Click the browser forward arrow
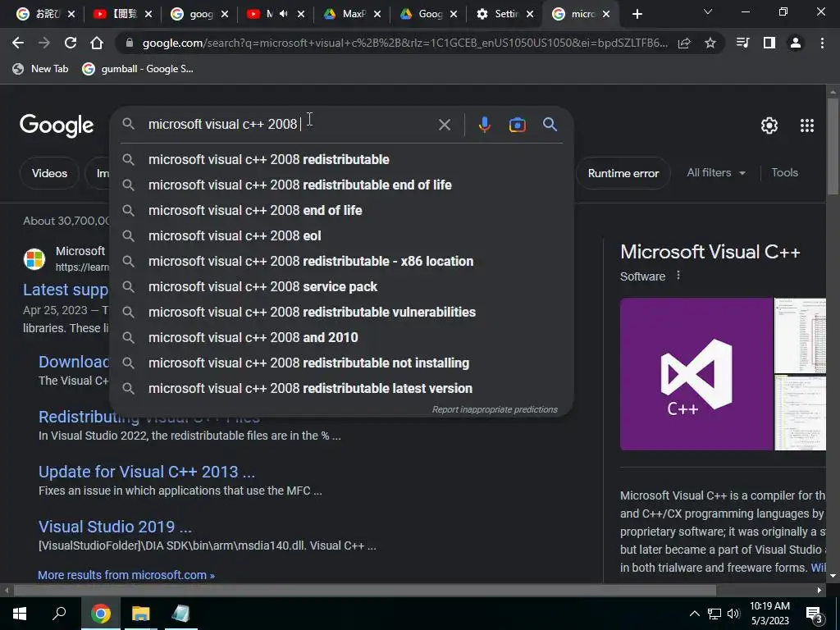This screenshot has height=630, width=840. pos(44,43)
